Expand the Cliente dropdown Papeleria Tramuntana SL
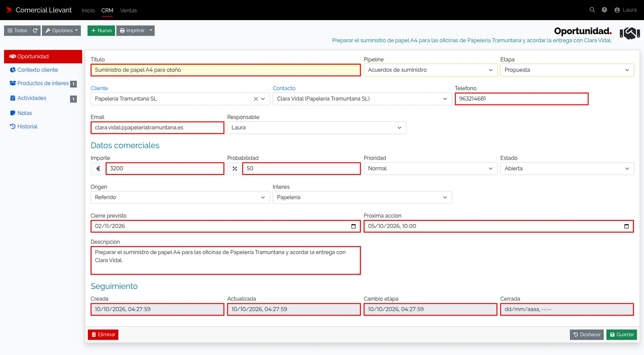 [263, 99]
